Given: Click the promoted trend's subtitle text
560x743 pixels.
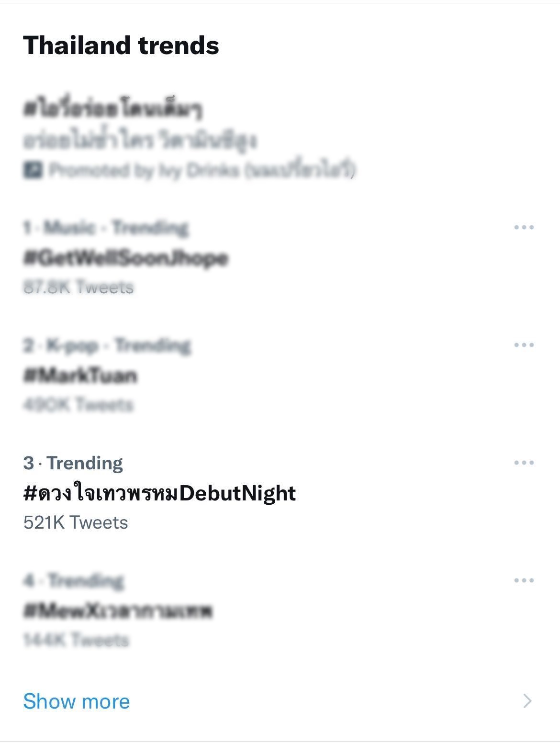Looking at the screenshot, I should tap(140, 140).
